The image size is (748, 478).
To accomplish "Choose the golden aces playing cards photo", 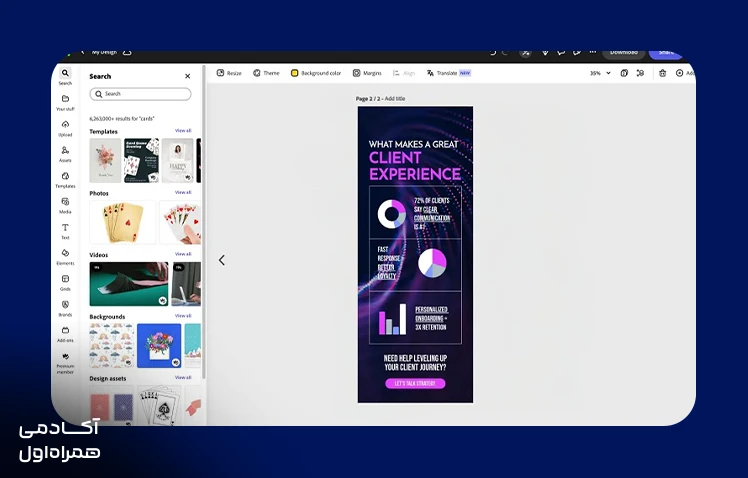I will click(123, 222).
